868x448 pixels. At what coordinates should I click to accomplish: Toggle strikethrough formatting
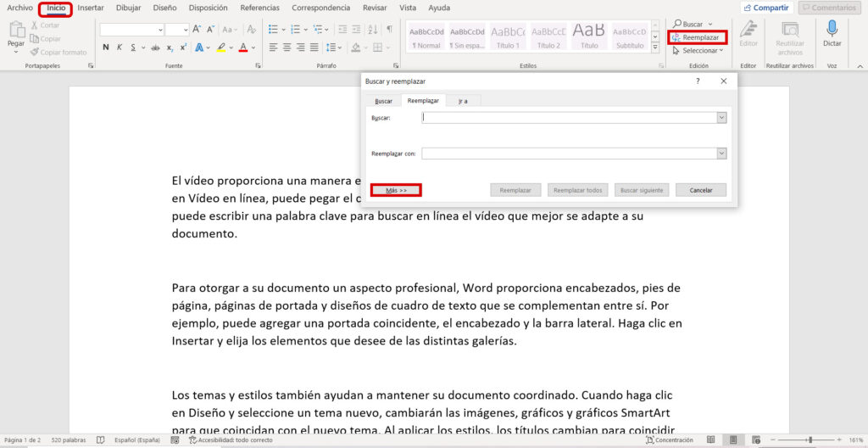pos(156,48)
